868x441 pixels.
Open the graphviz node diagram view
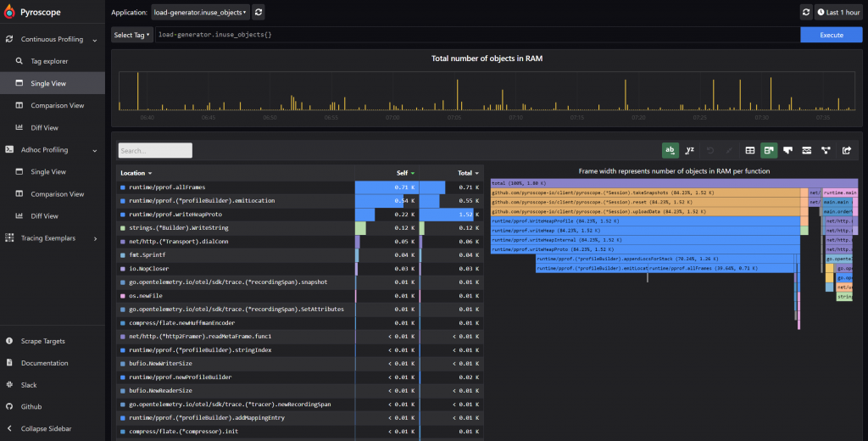tap(826, 150)
